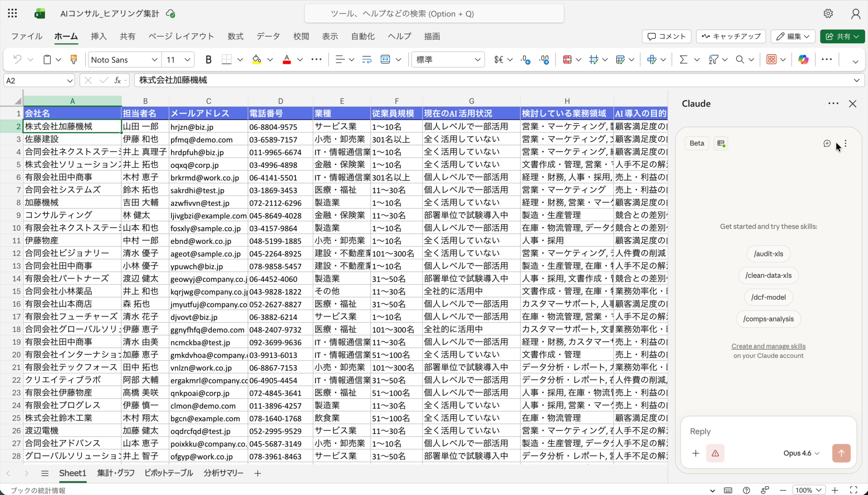Click the /dcf-model skill pill

click(768, 297)
